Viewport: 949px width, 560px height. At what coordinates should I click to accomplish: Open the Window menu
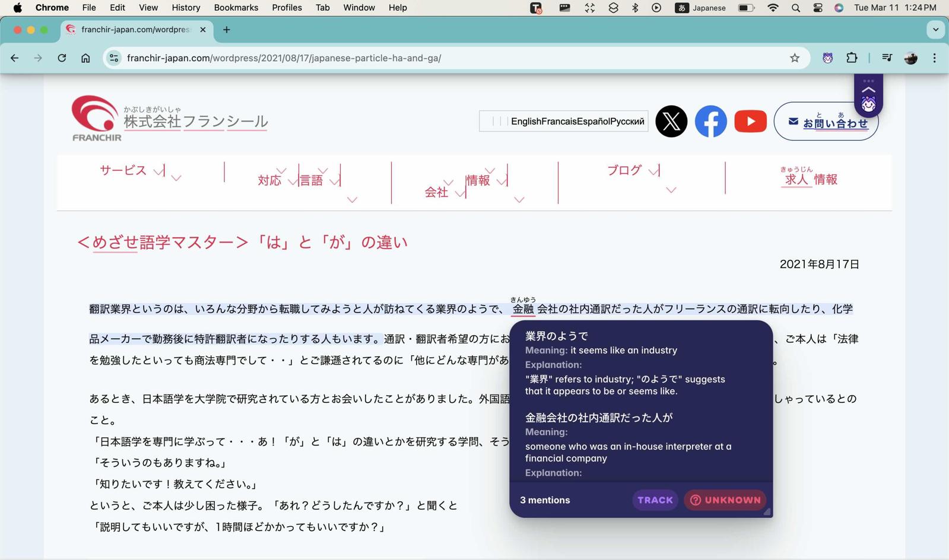[359, 8]
